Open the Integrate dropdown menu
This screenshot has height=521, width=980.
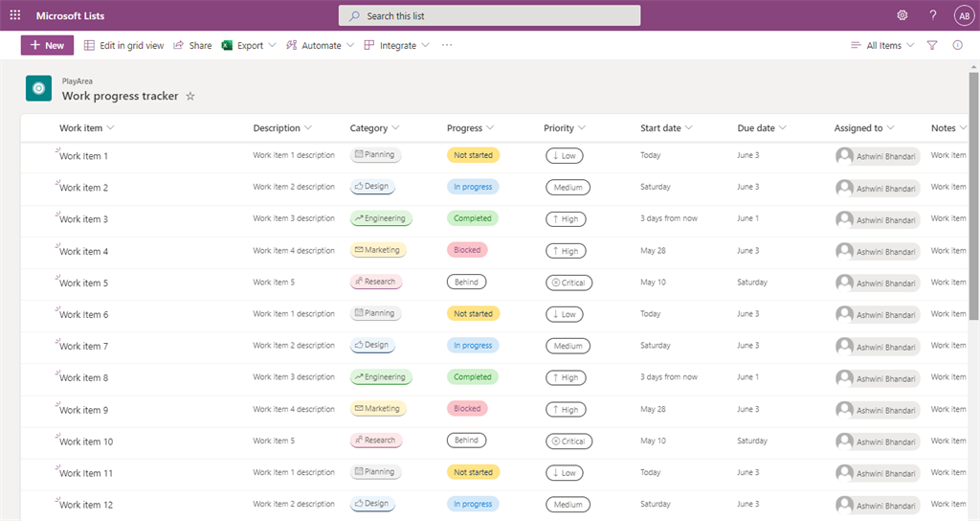[x=396, y=45]
